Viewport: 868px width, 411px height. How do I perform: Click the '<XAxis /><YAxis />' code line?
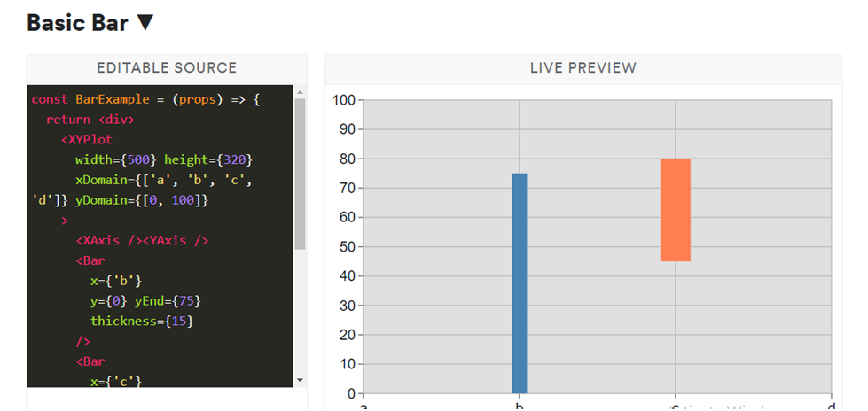(x=142, y=241)
